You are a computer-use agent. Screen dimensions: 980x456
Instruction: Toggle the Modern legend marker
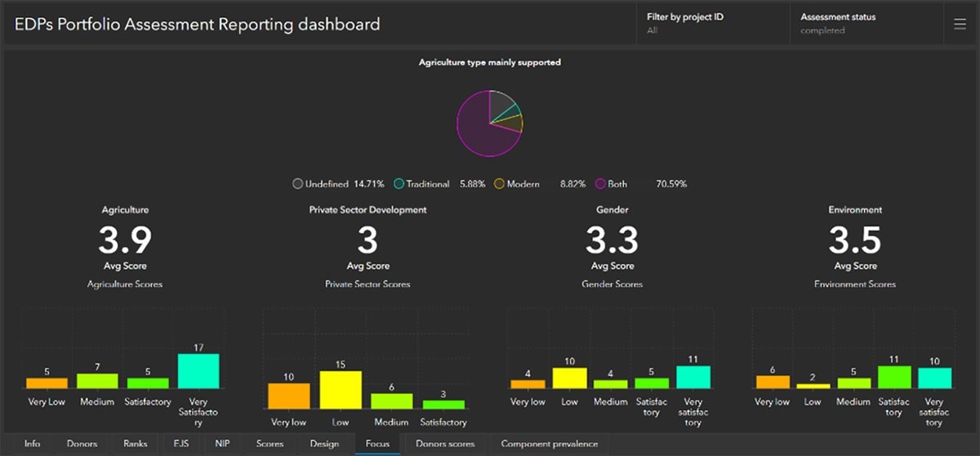[500, 184]
